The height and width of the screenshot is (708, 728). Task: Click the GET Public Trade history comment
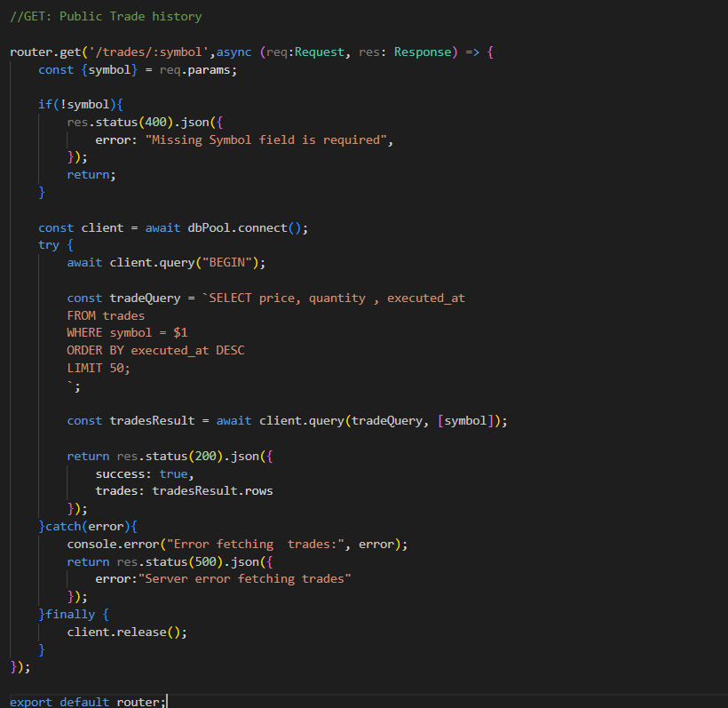point(106,17)
